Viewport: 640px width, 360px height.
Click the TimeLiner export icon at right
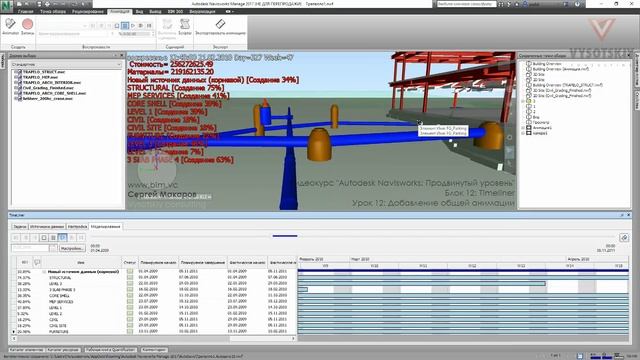pos(624,237)
